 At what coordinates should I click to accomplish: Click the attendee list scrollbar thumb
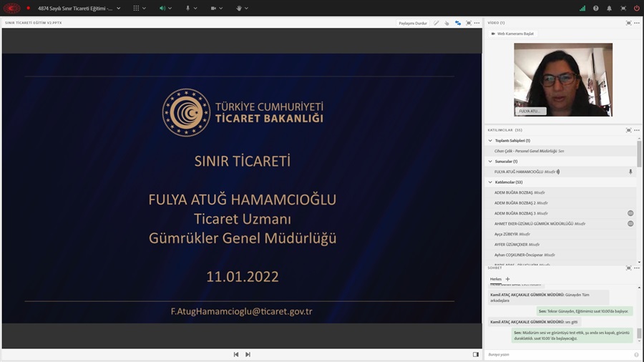[639, 154]
